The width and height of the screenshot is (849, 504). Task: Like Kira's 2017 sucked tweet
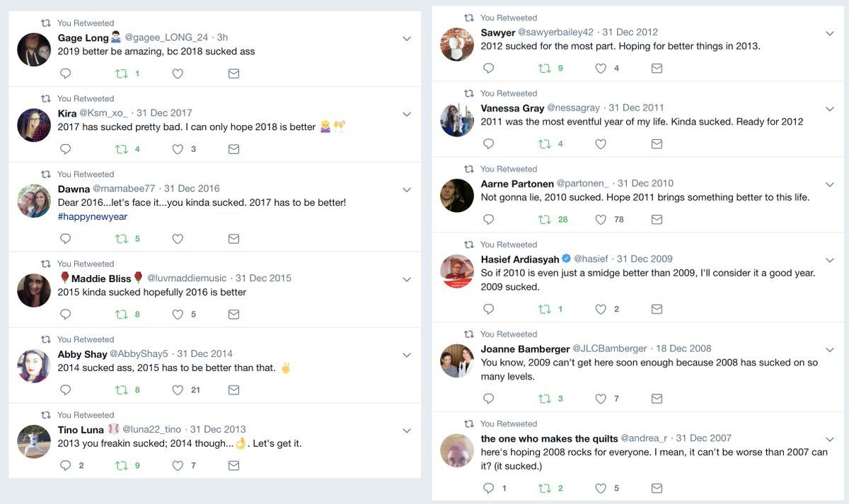[178, 149]
